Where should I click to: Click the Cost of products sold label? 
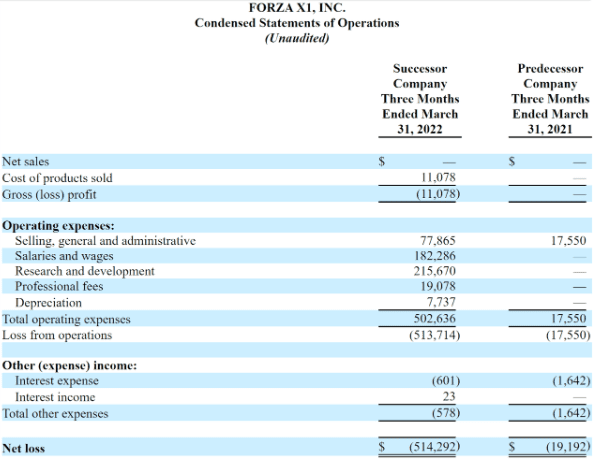pyautogui.click(x=57, y=178)
